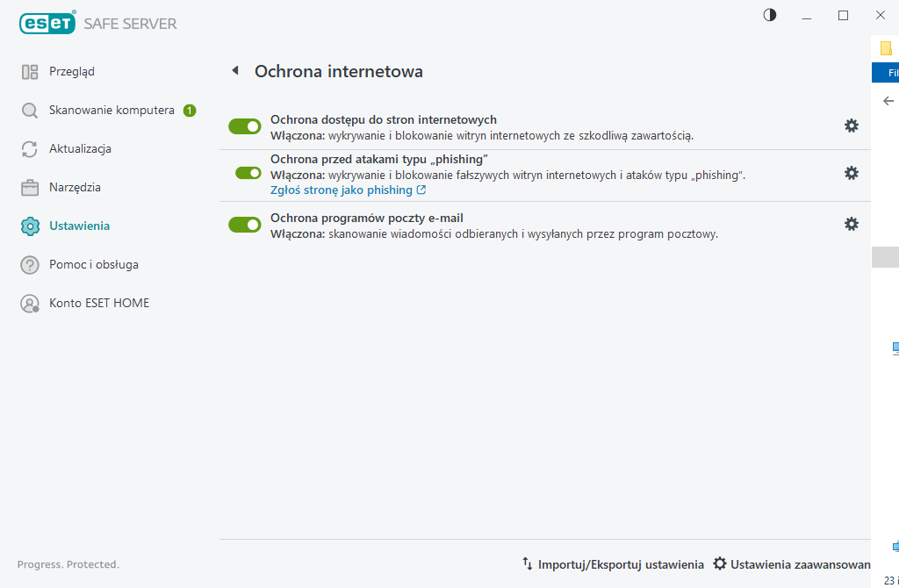Open Pomoc i obsługa
This screenshot has height=588, width=899.
coord(90,264)
